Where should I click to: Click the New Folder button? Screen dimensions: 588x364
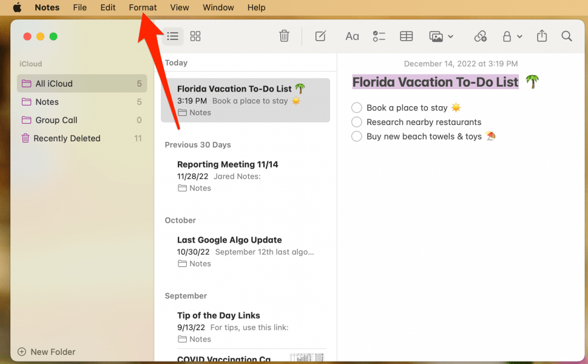click(46, 352)
